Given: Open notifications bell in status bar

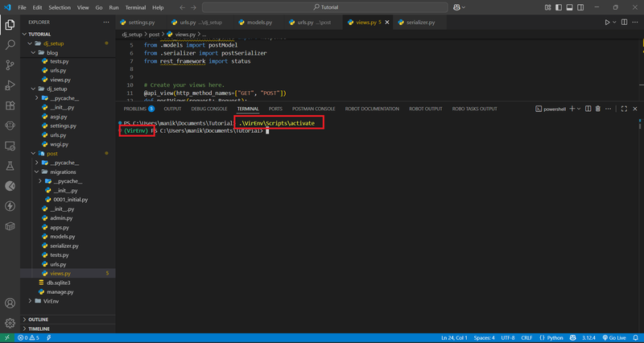Looking at the screenshot, I should click(635, 338).
